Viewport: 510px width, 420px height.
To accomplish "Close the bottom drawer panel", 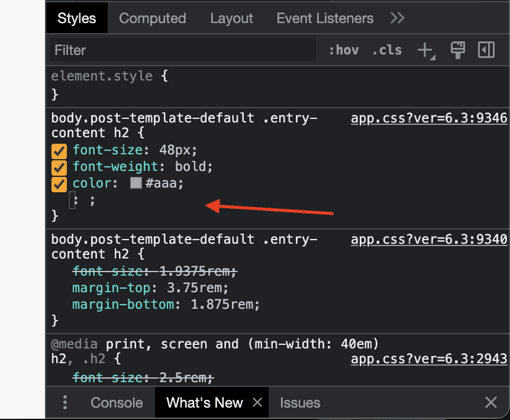I will point(491,402).
